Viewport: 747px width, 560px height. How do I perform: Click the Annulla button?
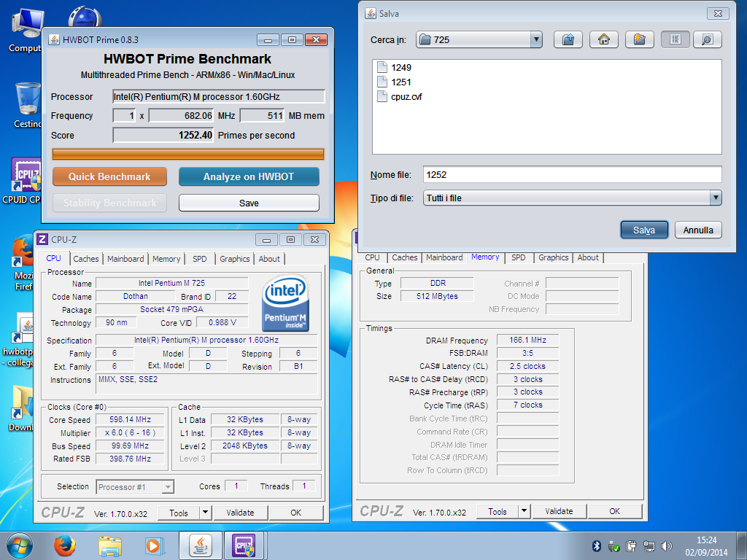(x=698, y=230)
